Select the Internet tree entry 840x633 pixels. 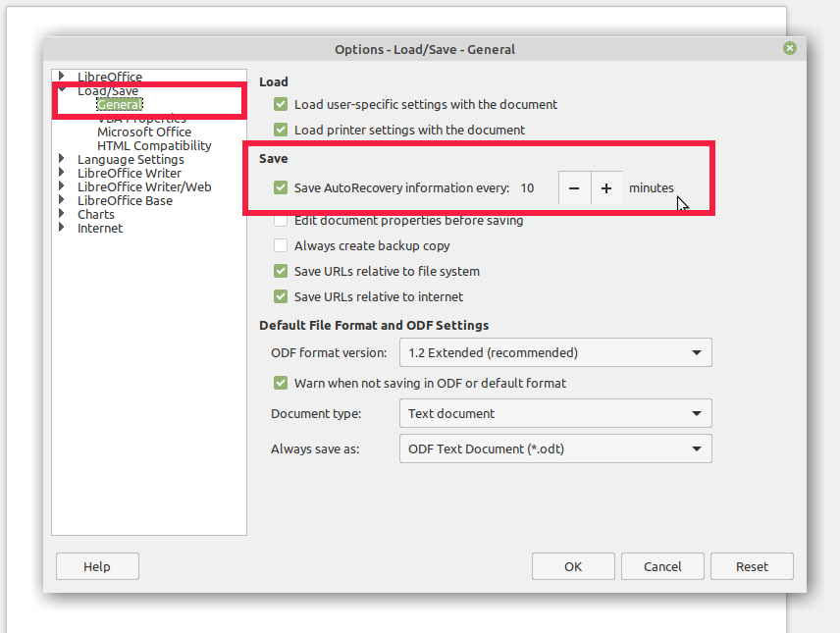click(100, 229)
